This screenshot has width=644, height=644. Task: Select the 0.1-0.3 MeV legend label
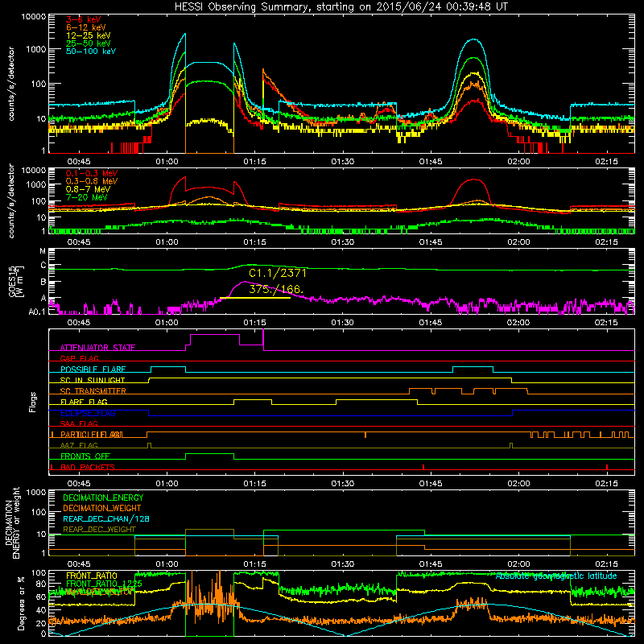(x=92, y=173)
